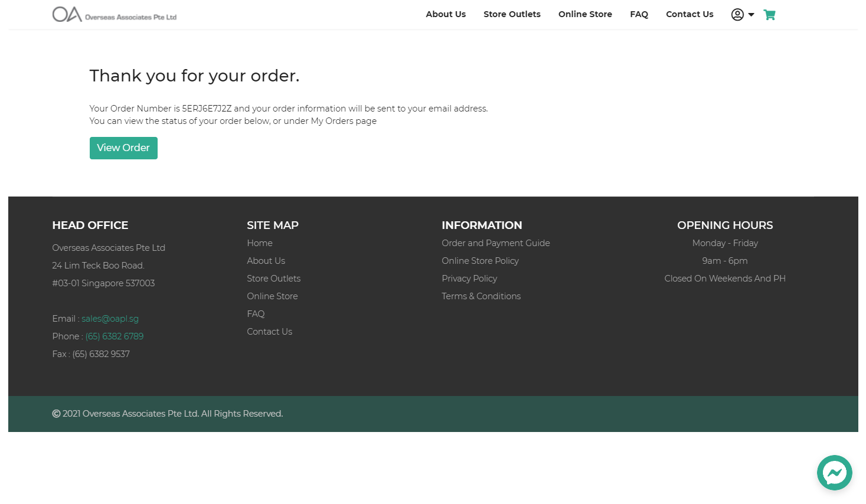This screenshot has width=866, height=504.
Task: Click the user account profile icon
Action: [x=737, y=15]
